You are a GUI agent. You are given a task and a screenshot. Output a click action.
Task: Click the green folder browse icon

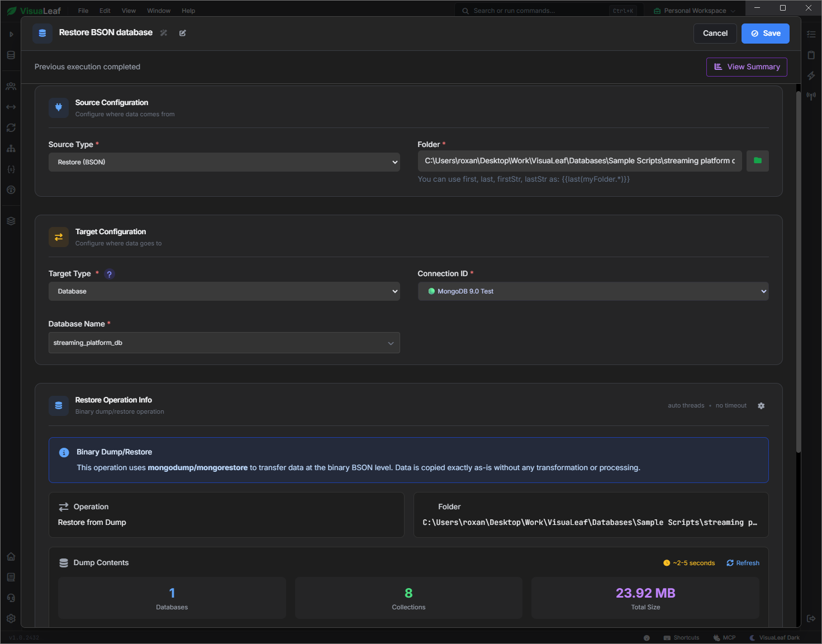(758, 160)
